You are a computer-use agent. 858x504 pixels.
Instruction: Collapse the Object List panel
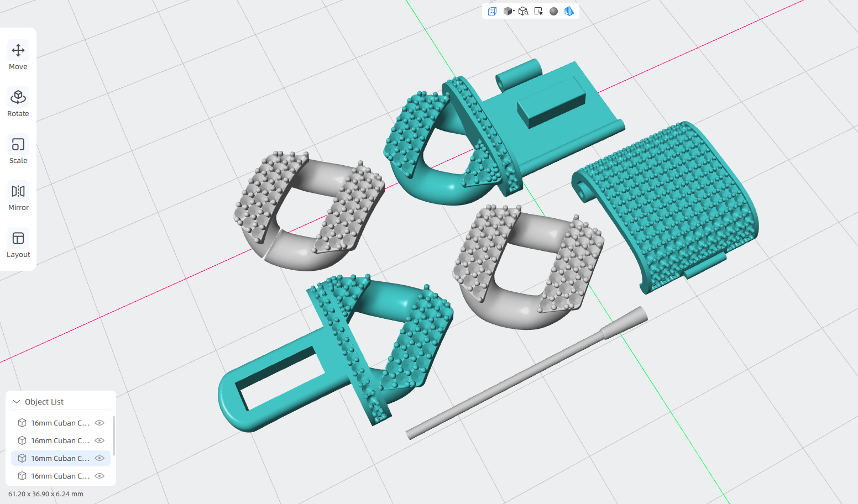coord(17,402)
